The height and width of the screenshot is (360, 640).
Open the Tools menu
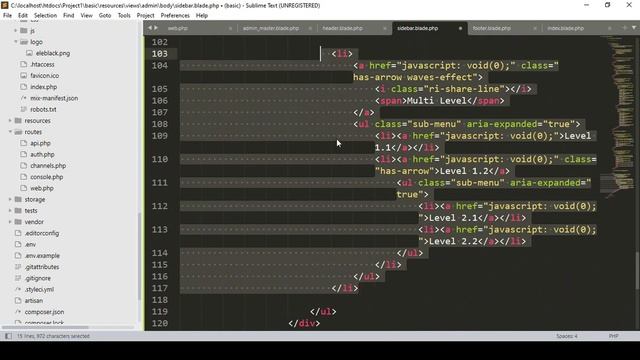(124, 16)
